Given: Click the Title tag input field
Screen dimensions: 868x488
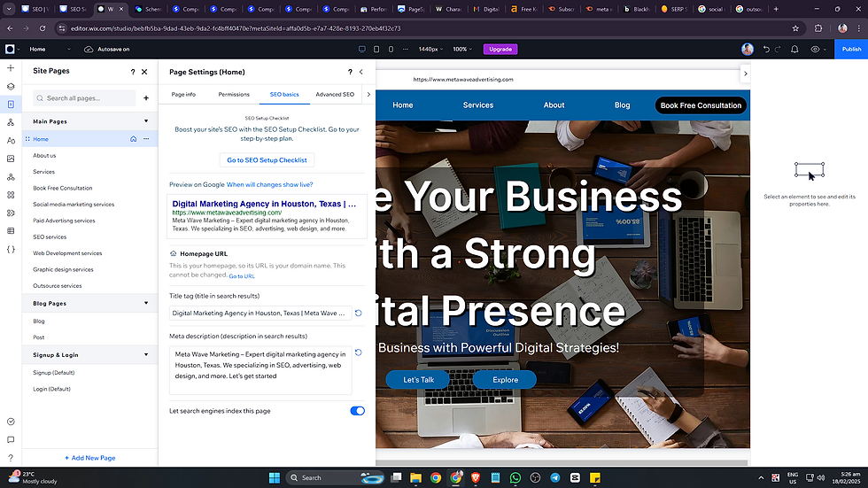Looking at the screenshot, I should point(260,314).
